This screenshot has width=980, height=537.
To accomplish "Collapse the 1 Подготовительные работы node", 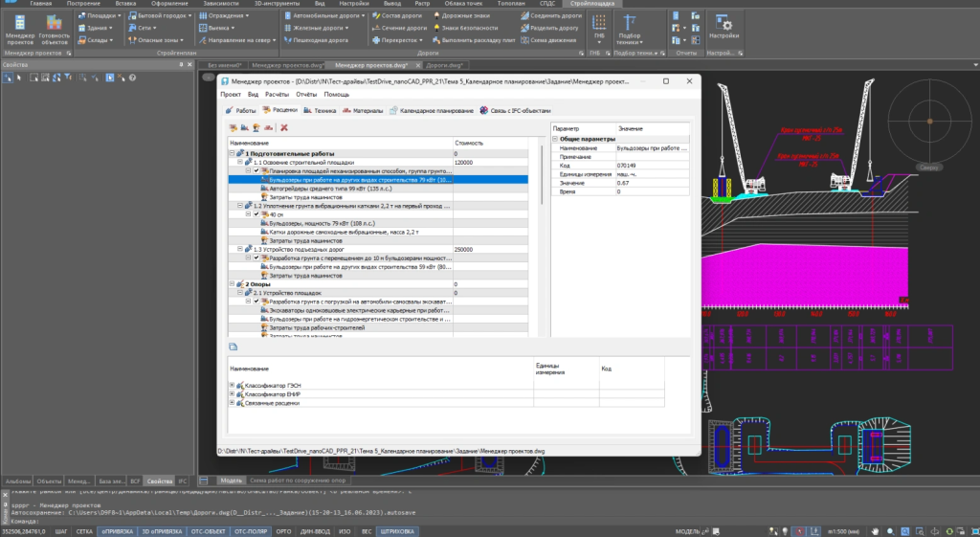I will tap(232, 153).
